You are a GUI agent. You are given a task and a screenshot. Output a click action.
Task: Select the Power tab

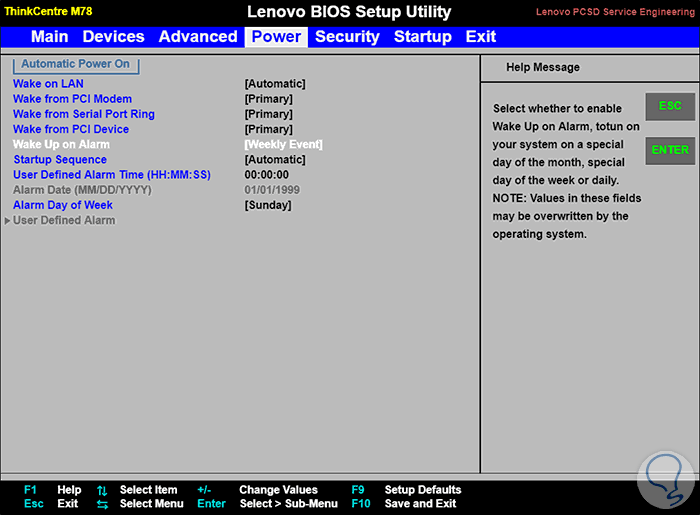276,37
